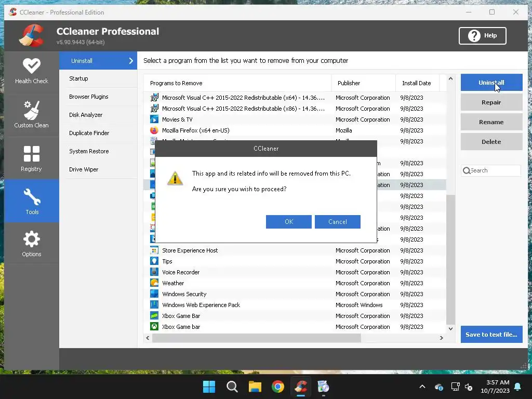The width and height of the screenshot is (532, 399).
Task: Open the Disk Analyzer tool
Action: pos(98,115)
